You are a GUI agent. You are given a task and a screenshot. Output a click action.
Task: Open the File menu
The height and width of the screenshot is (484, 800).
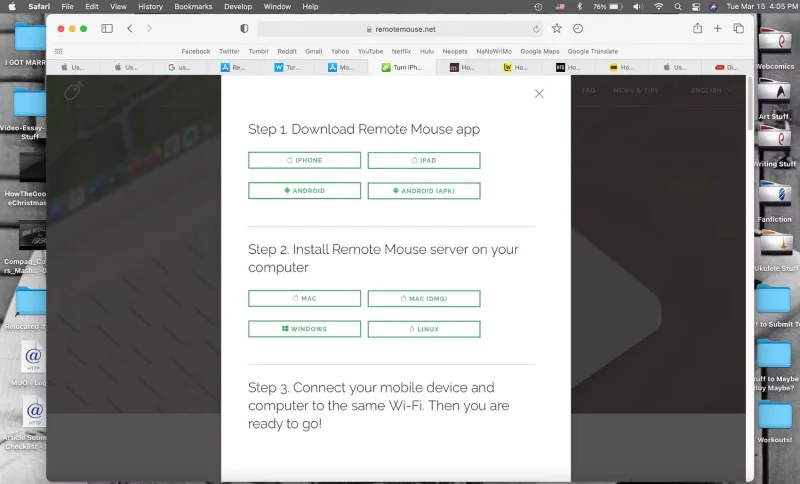[x=67, y=7]
